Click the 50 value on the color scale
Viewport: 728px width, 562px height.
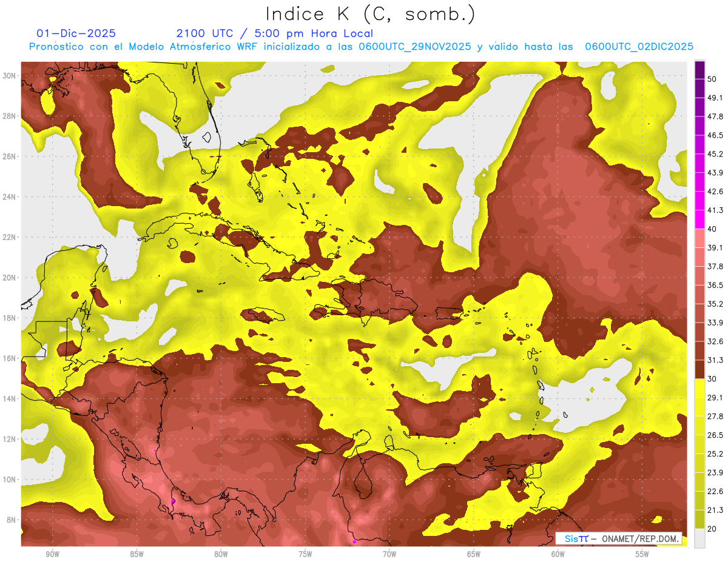pyautogui.click(x=713, y=79)
